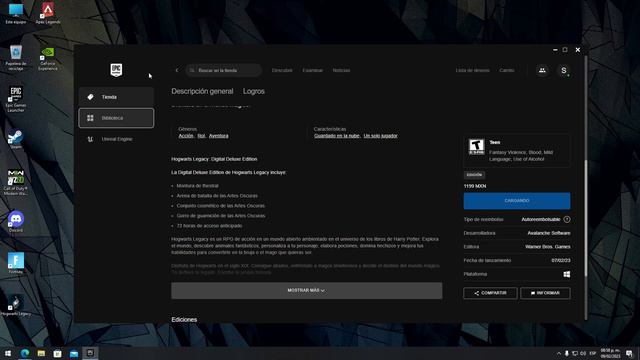
Task: Go back using the store back arrow
Action: 177,70
